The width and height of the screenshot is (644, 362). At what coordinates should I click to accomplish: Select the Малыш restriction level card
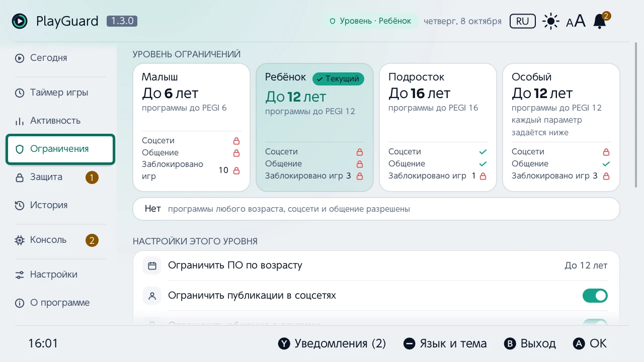click(191, 127)
